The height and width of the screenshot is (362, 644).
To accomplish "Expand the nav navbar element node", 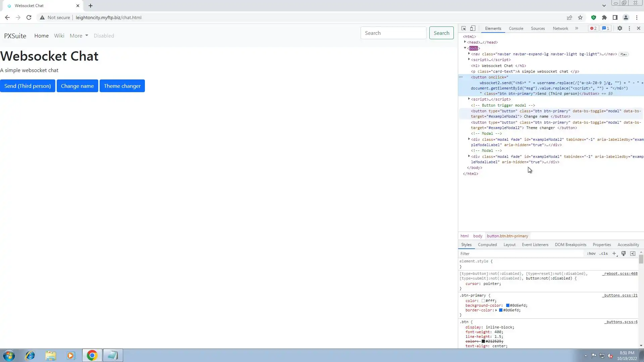I will (469, 54).
